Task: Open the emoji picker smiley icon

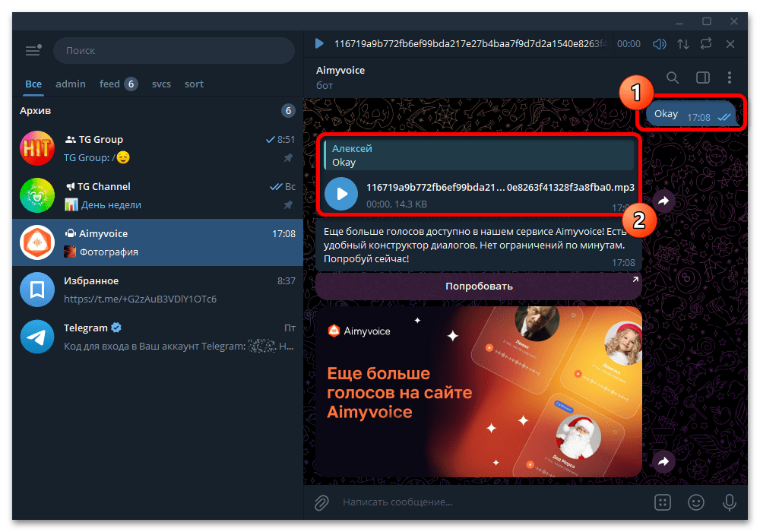Action: tap(696, 502)
